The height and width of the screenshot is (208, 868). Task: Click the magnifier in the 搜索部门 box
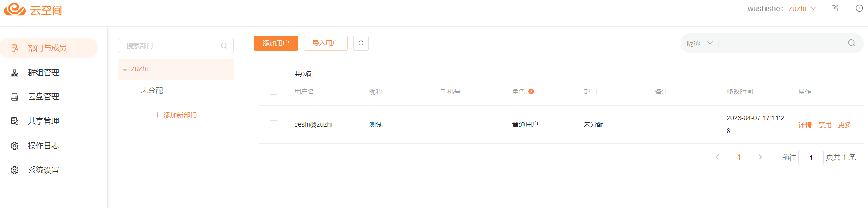tap(224, 46)
